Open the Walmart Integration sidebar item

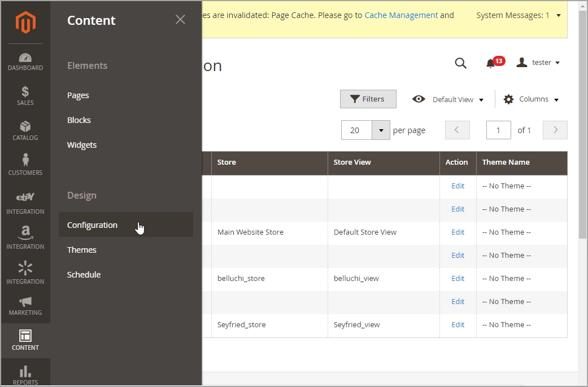coord(25,272)
